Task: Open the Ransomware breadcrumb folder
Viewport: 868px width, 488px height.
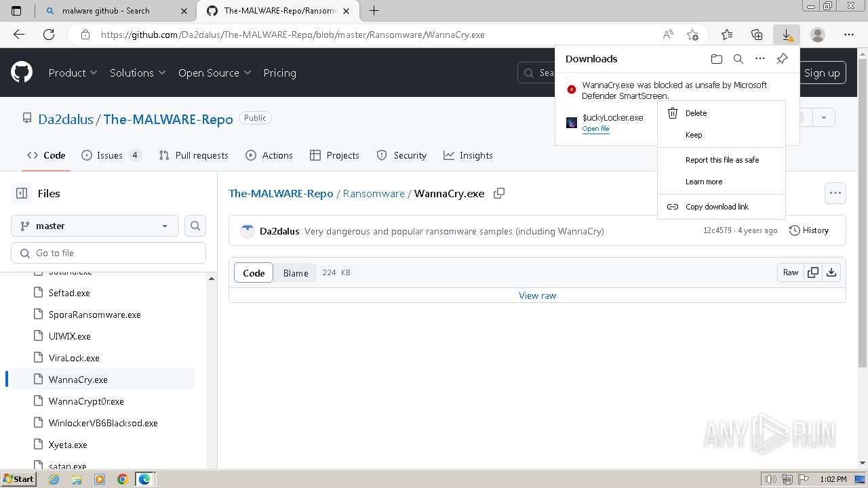Action: point(374,193)
